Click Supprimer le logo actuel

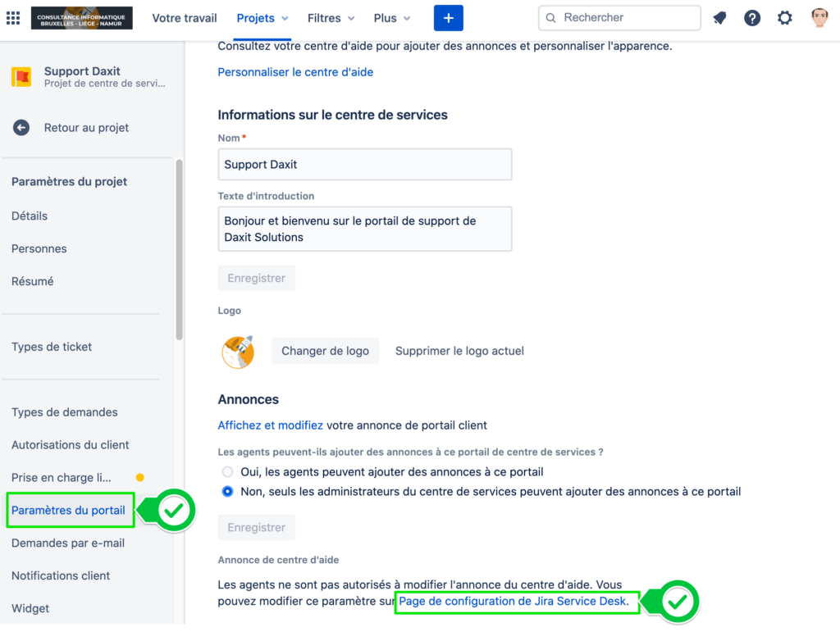pos(459,351)
